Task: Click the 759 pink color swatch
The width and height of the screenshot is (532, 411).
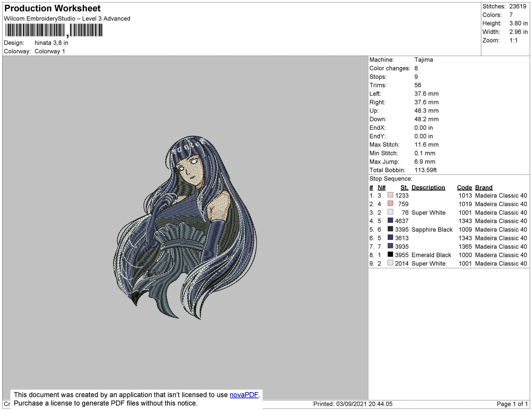Action: coord(390,203)
